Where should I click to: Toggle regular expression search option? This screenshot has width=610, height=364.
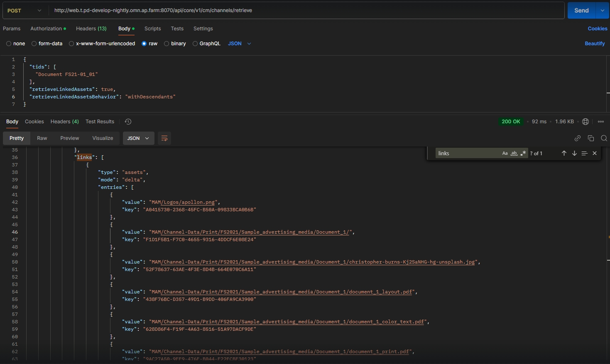523,153
